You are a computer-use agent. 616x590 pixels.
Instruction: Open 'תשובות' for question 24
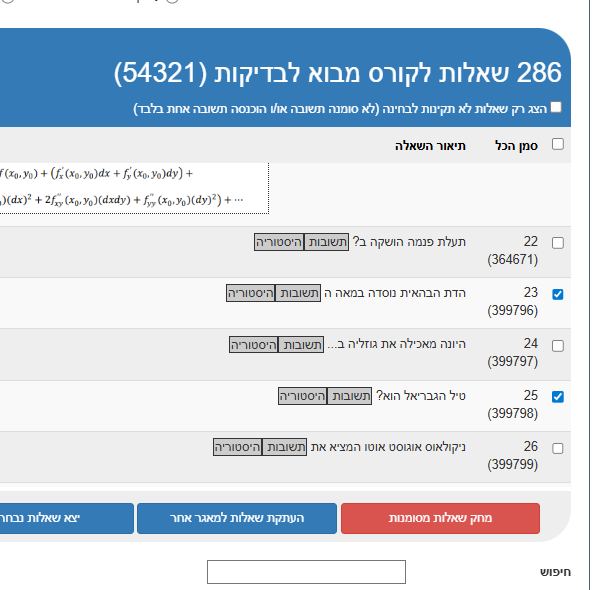[303, 344]
